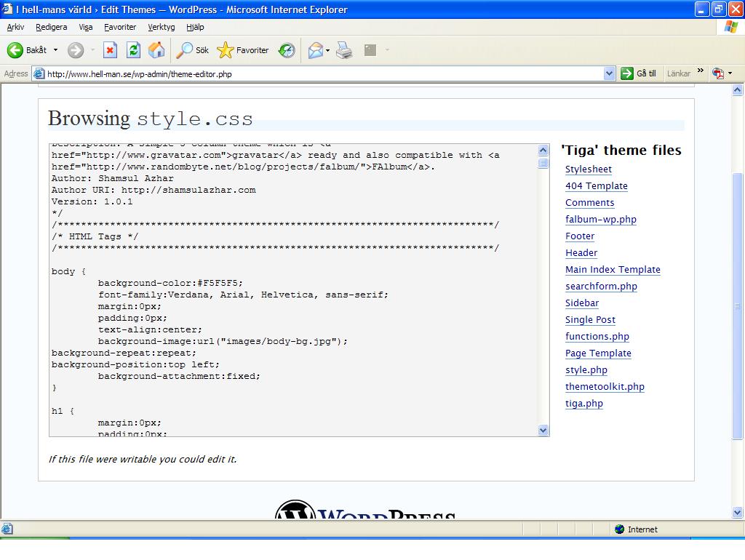The height and width of the screenshot is (560, 745).
Task: Click the grey Edit toolbar icon
Action: [x=370, y=50]
